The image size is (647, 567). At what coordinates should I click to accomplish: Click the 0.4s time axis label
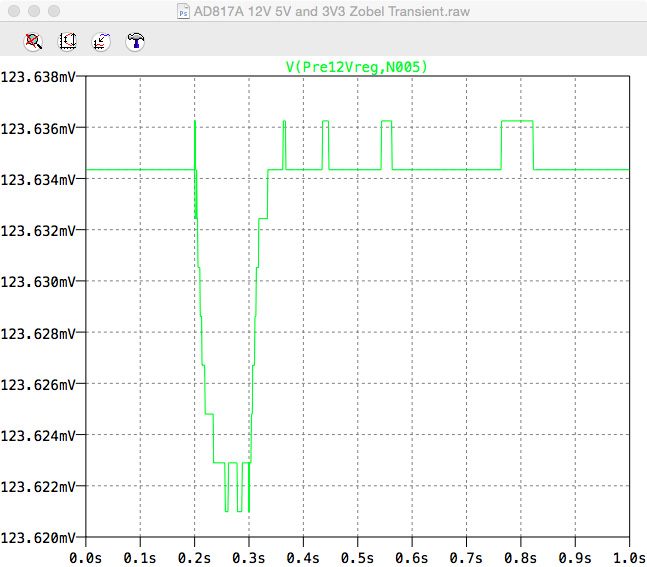[x=303, y=558]
